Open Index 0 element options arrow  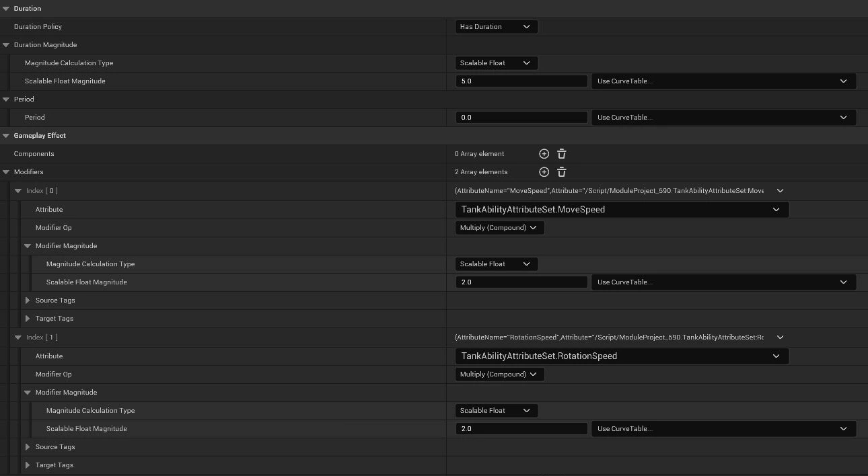780,191
